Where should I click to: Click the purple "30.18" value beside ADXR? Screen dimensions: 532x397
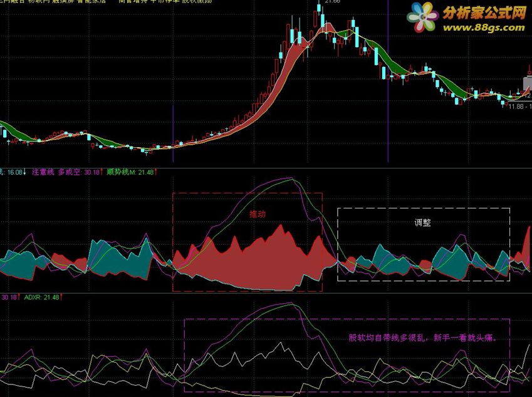(x=11, y=297)
